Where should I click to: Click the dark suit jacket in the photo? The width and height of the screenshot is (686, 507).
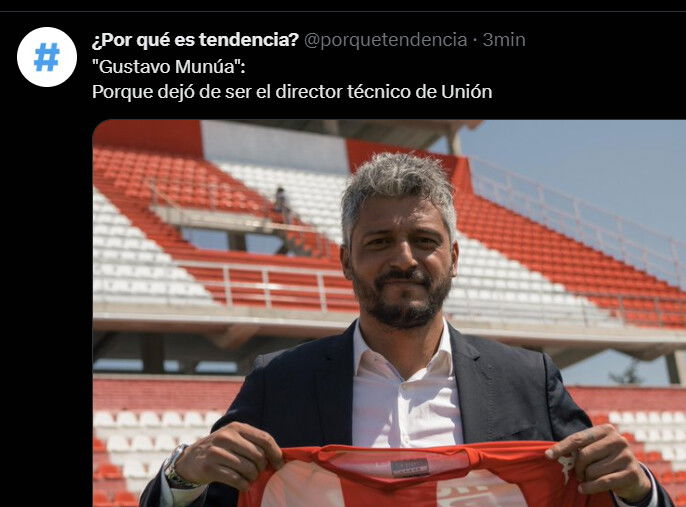point(516,394)
